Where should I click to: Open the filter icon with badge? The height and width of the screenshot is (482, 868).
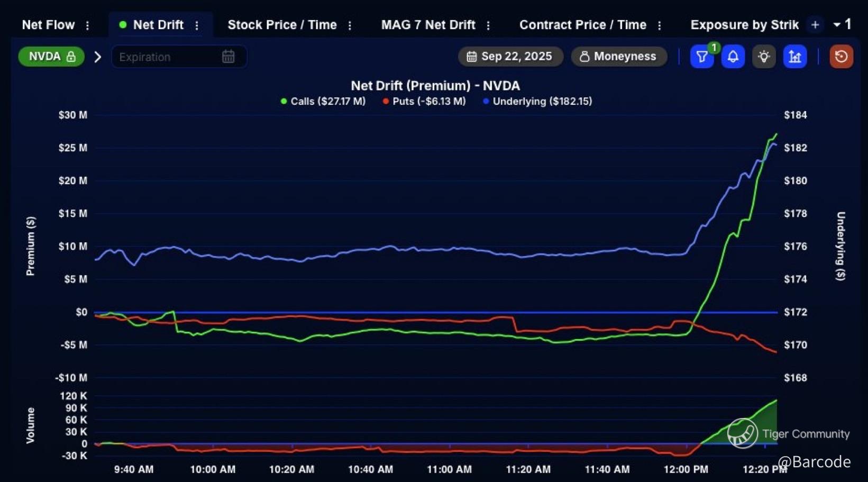click(x=702, y=57)
